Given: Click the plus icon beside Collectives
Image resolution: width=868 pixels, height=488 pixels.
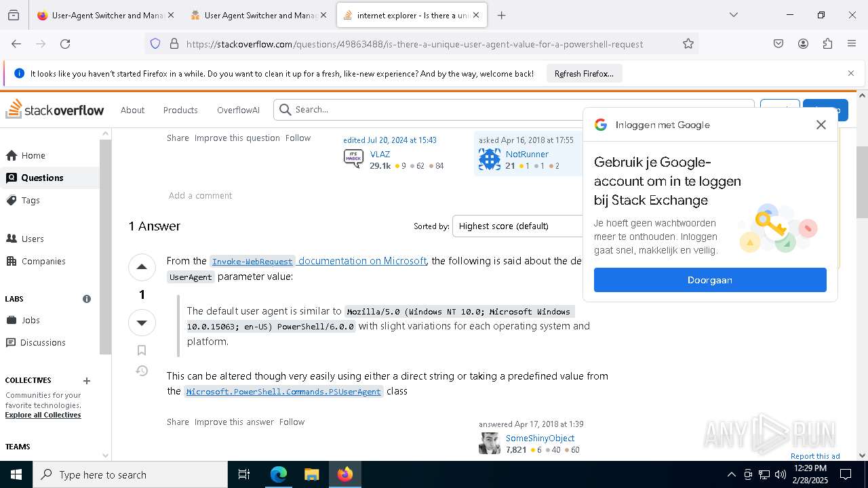Looking at the screenshot, I should coord(87,381).
